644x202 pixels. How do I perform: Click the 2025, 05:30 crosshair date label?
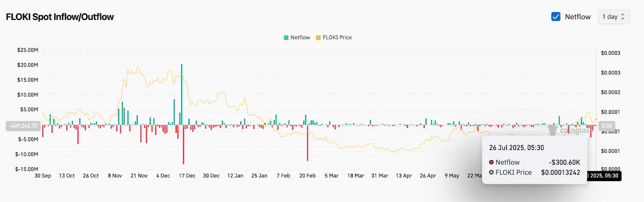tap(604, 176)
